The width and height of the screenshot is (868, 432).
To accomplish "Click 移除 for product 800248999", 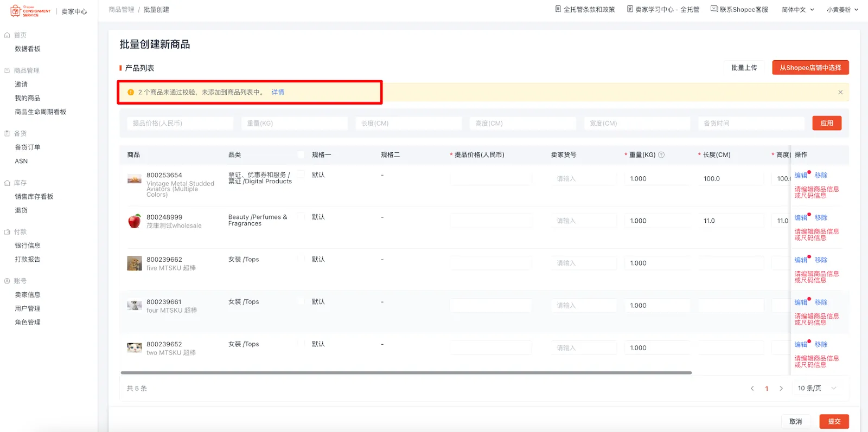I will pos(821,218).
